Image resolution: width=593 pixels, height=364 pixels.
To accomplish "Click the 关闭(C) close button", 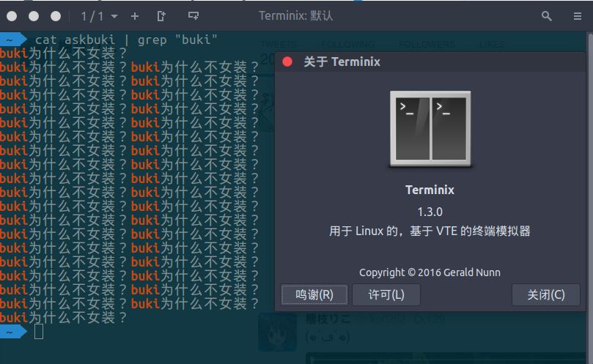I will (546, 294).
